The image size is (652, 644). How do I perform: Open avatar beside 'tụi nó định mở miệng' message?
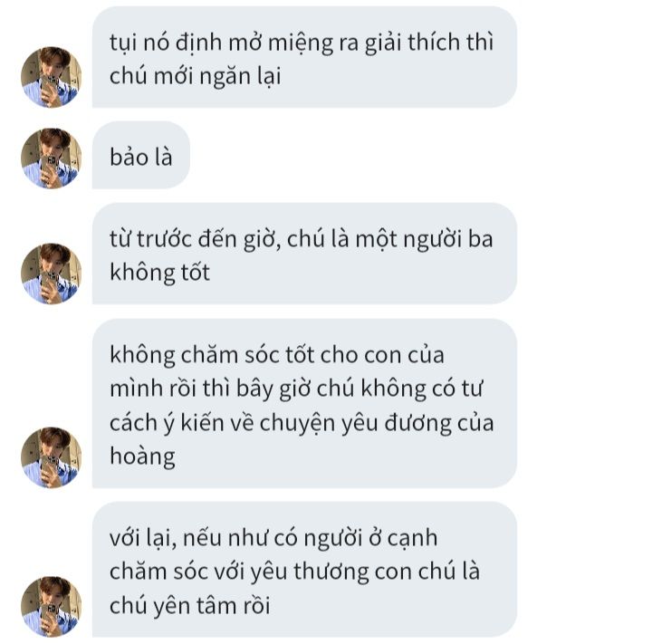click(x=51, y=77)
